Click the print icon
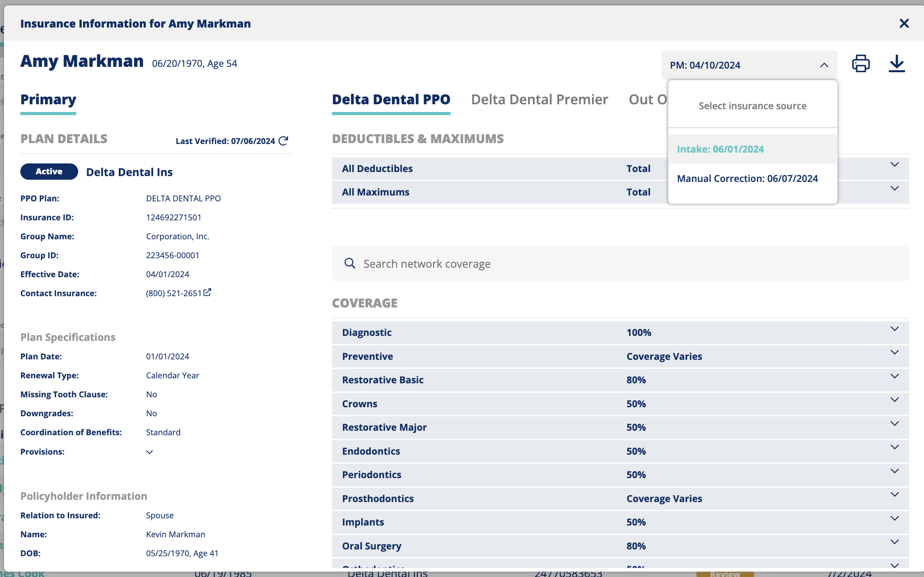The width and height of the screenshot is (924, 577). [860, 64]
